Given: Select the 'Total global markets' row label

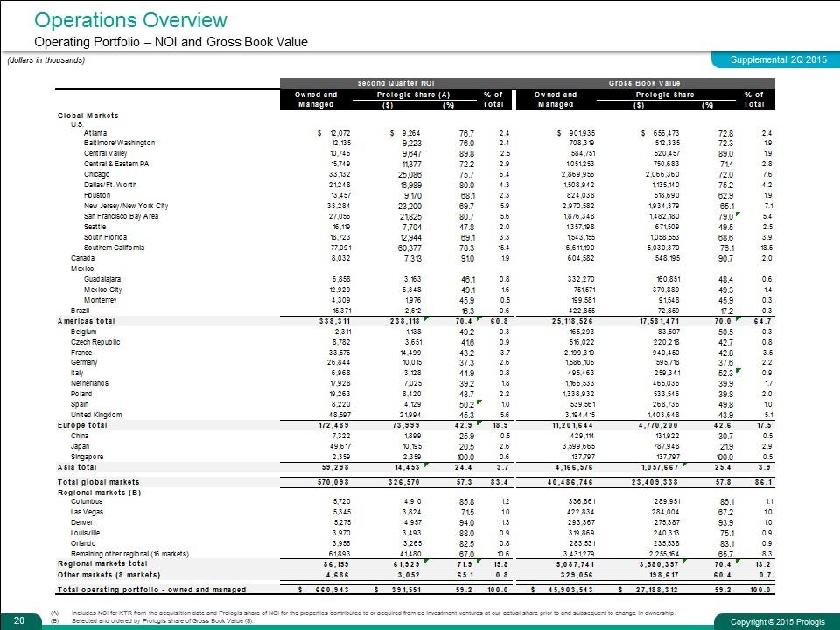Looking at the screenshot, I should (99, 482).
